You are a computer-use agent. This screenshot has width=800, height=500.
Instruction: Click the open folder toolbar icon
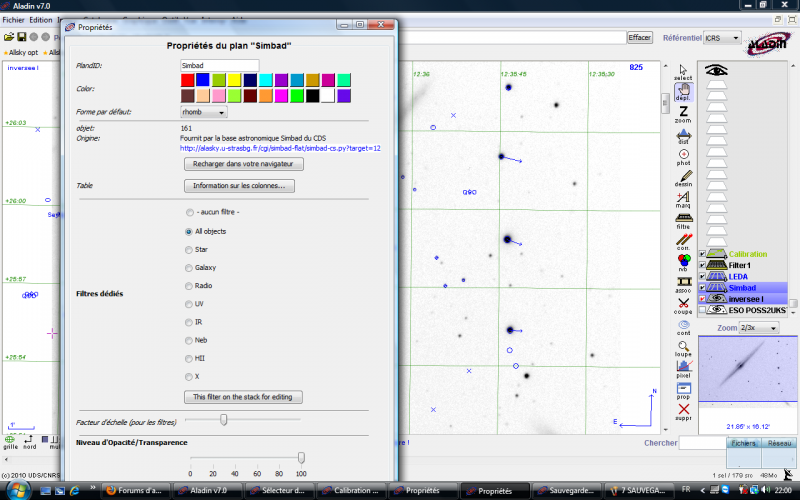pyautogui.click(x=9, y=37)
